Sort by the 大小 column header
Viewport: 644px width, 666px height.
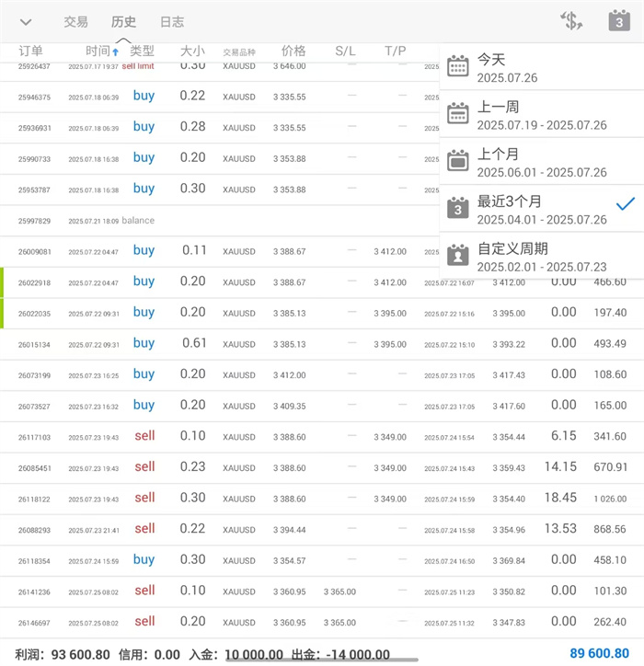click(x=192, y=51)
